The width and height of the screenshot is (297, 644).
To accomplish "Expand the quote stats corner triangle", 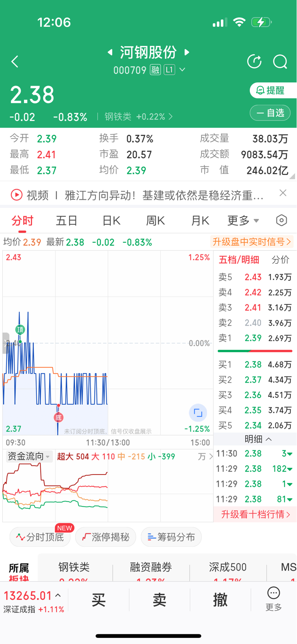I will pos(292,176).
